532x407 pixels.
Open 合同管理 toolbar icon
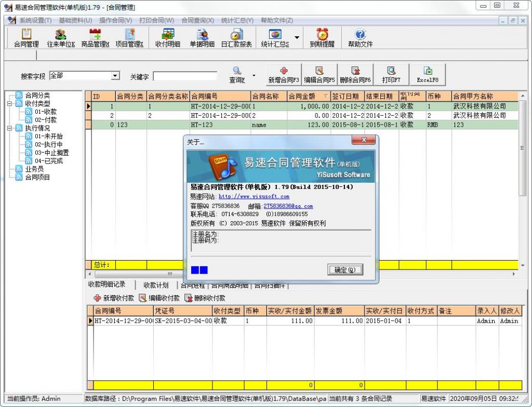click(x=26, y=38)
